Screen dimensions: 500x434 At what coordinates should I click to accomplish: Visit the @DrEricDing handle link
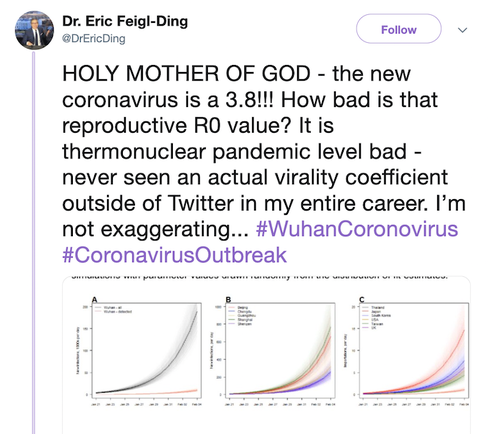tap(94, 38)
